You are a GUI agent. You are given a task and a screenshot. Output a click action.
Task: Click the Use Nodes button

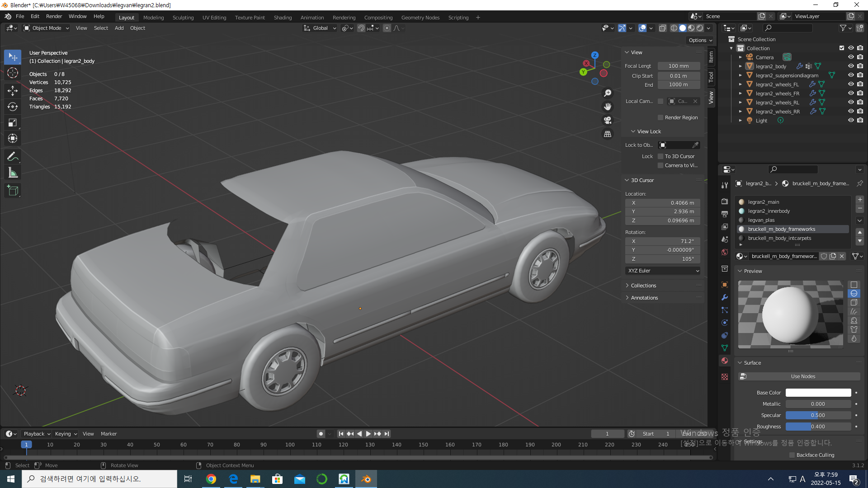(x=803, y=376)
